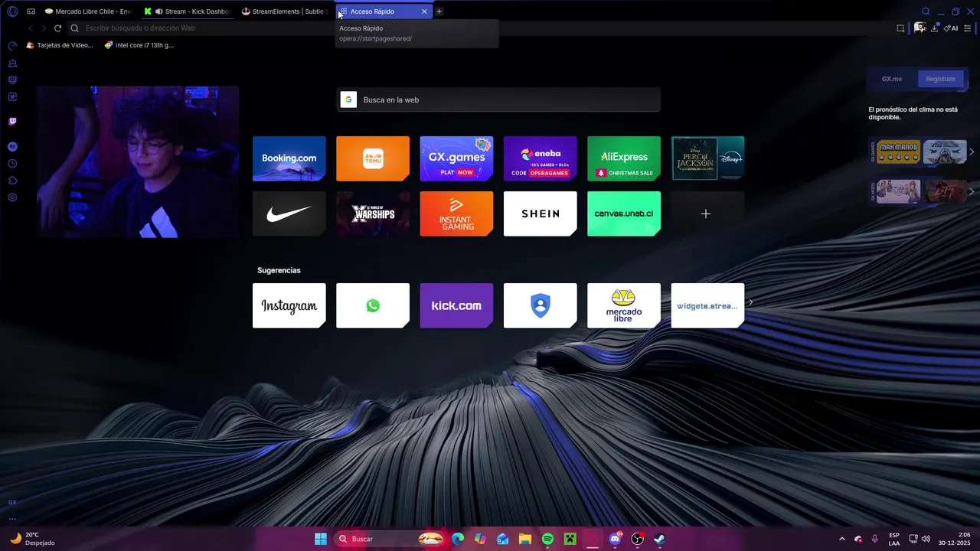Open the Twitch sidebar icon

pos(12,121)
